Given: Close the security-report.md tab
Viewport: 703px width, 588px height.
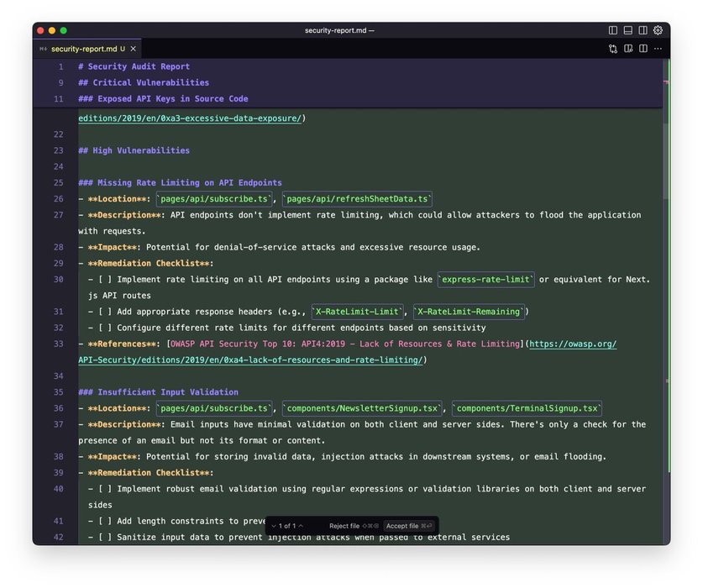Looking at the screenshot, I should click(x=134, y=49).
